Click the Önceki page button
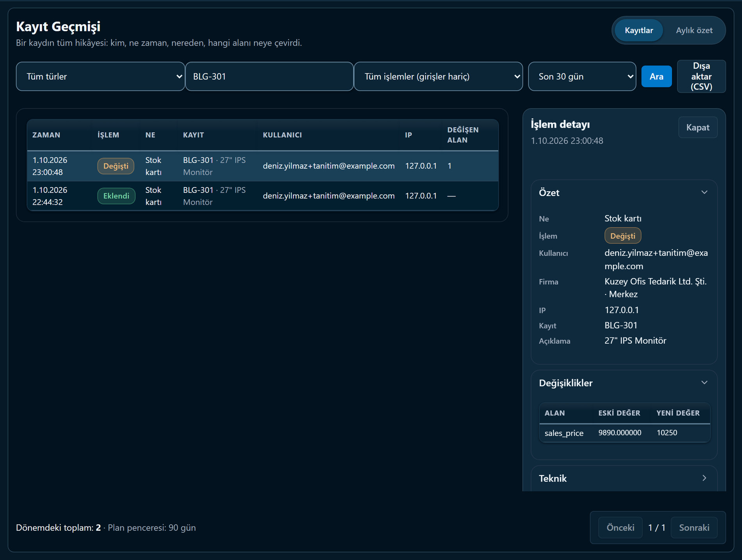This screenshot has width=742, height=560. point(620,528)
